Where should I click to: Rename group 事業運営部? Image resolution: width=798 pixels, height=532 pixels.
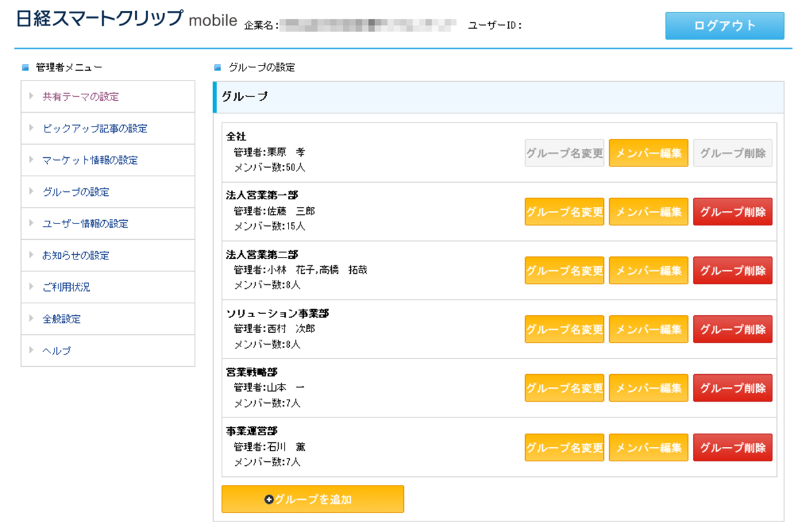(565, 447)
